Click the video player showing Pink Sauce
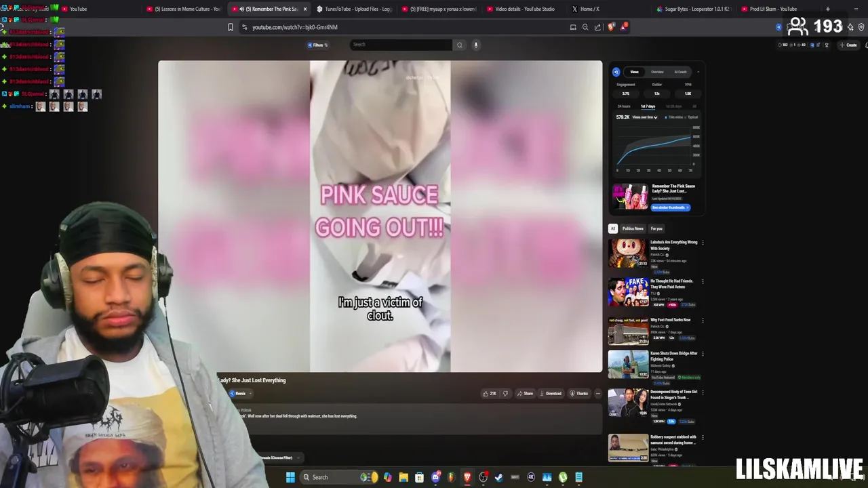The height and width of the screenshot is (488, 868). tap(380, 216)
